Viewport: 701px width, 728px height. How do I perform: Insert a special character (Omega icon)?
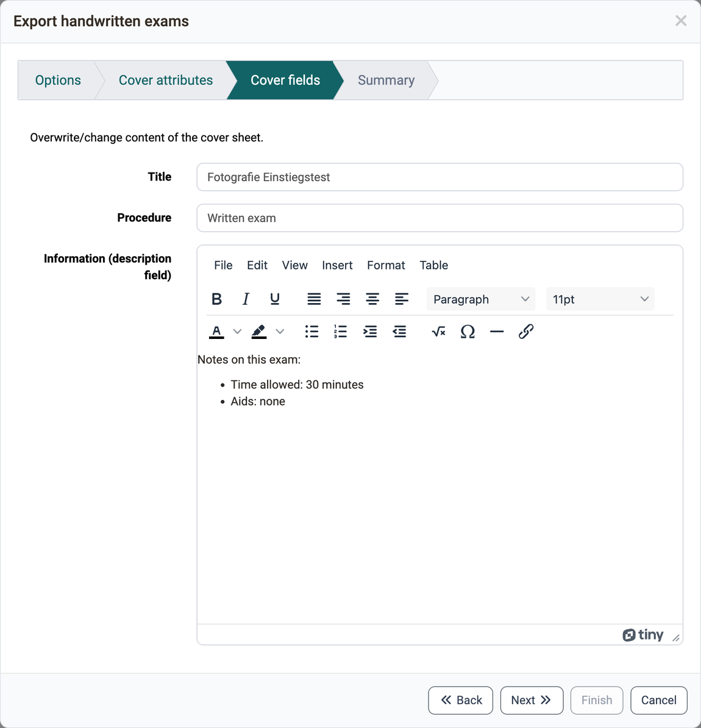(x=468, y=332)
